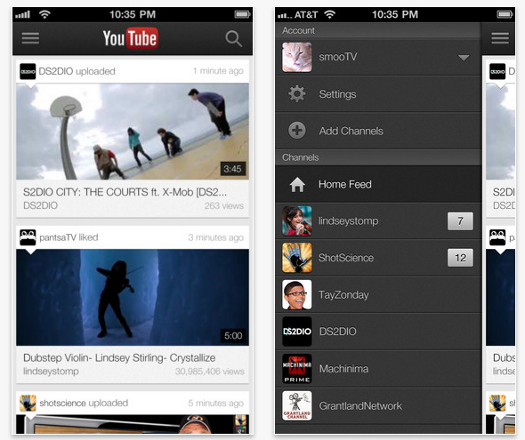Open ShotScience channel entry
This screenshot has width=525, height=440.
[x=378, y=258]
